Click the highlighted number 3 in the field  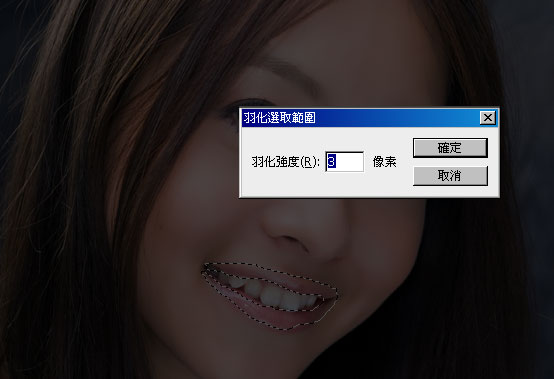(x=331, y=162)
